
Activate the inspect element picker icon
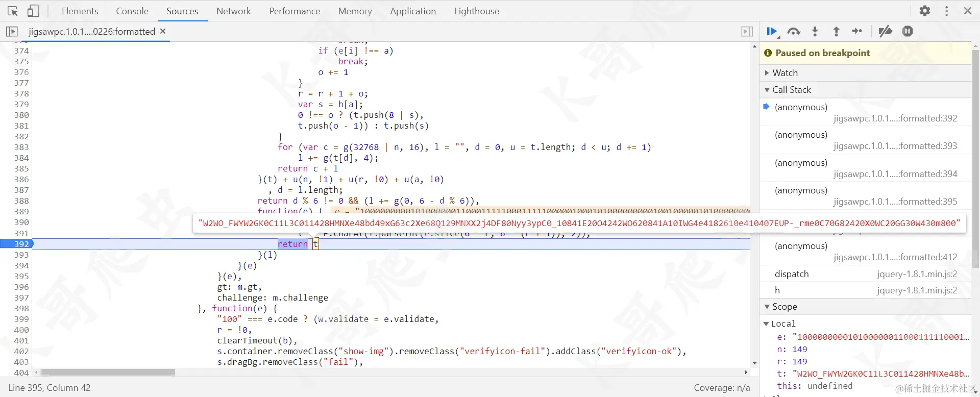tap(13, 11)
